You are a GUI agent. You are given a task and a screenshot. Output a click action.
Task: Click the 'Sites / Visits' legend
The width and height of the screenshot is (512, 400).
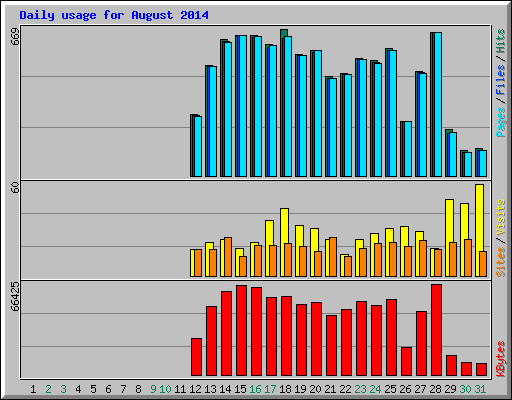tap(500, 238)
